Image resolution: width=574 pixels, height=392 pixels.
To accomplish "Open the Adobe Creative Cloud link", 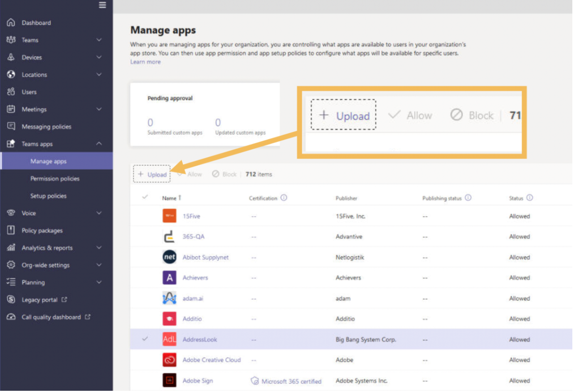I will 212,360.
